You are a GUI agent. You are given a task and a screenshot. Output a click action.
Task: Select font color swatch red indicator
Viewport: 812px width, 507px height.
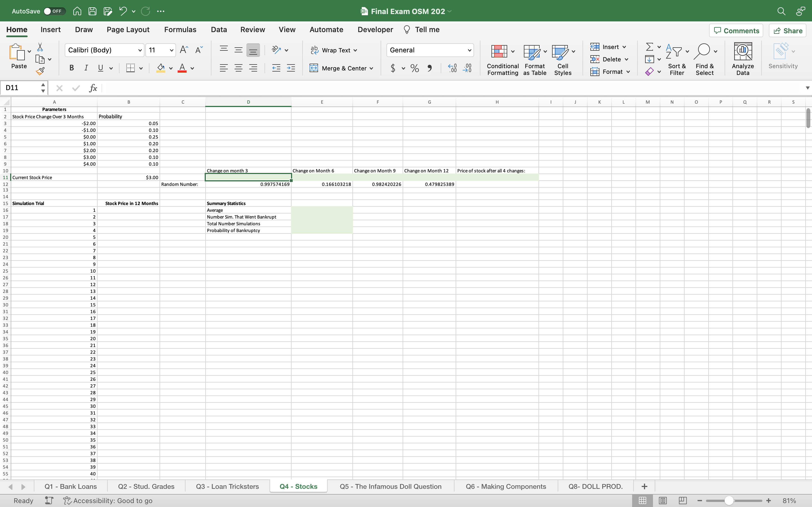point(182,72)
